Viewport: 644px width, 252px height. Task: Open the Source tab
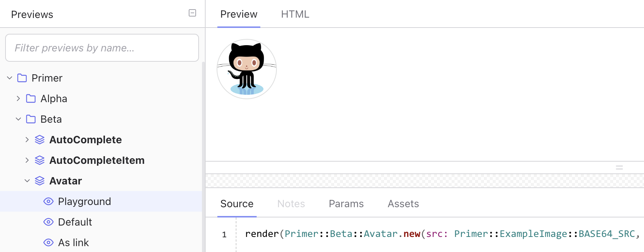(x=237, y=204)
